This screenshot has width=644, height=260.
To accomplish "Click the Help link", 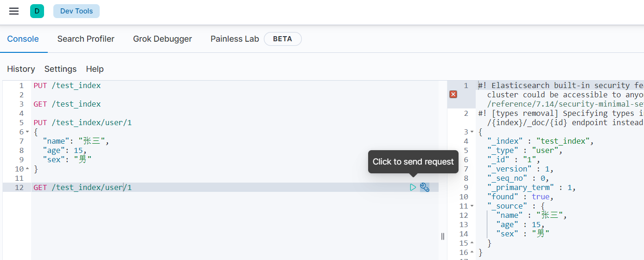I will (95, 69).
